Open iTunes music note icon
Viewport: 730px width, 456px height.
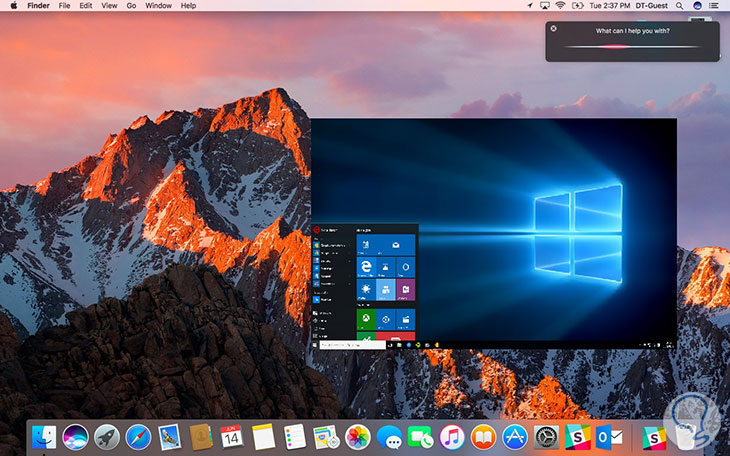click(x=452, y=437)
